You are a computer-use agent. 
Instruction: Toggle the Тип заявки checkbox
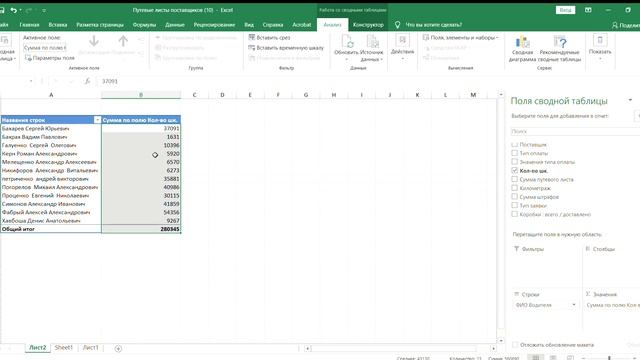pos(514,205)
